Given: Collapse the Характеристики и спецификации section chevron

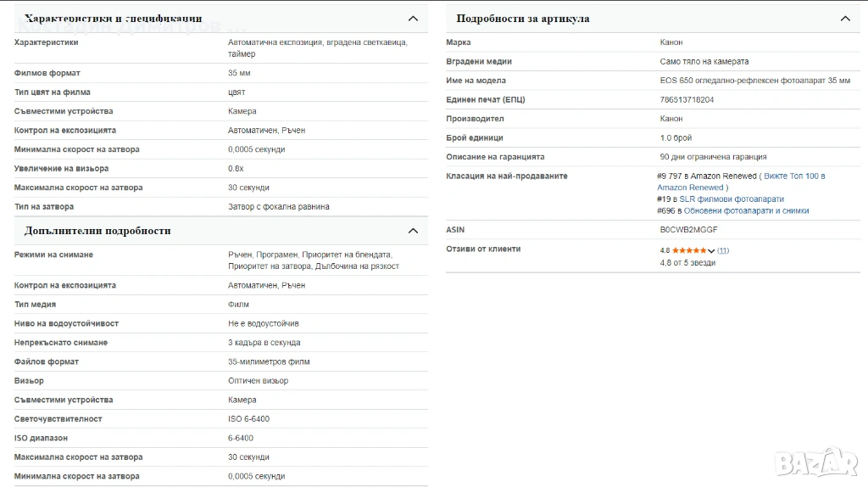Looking at the screenshot, I should point(413,19).
